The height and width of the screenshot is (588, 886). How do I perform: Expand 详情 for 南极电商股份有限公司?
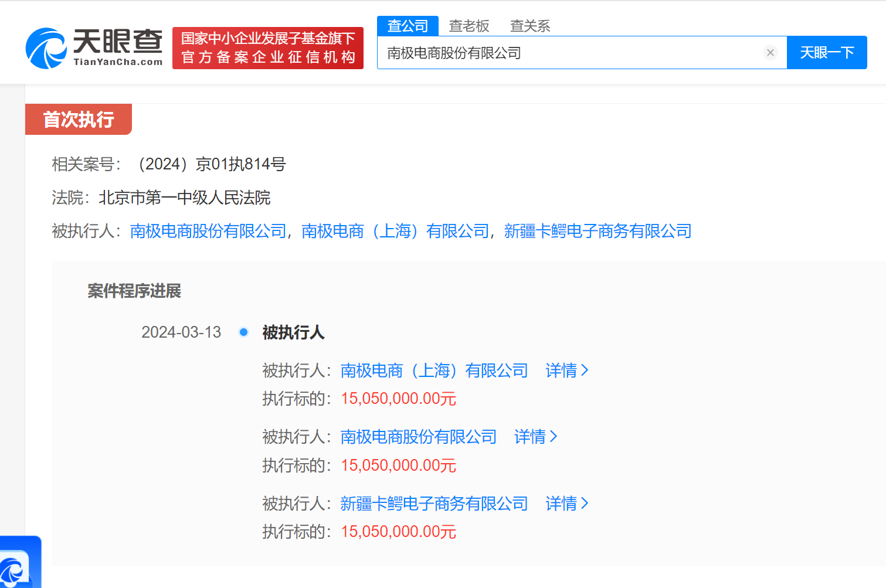(x=536, y=437)
